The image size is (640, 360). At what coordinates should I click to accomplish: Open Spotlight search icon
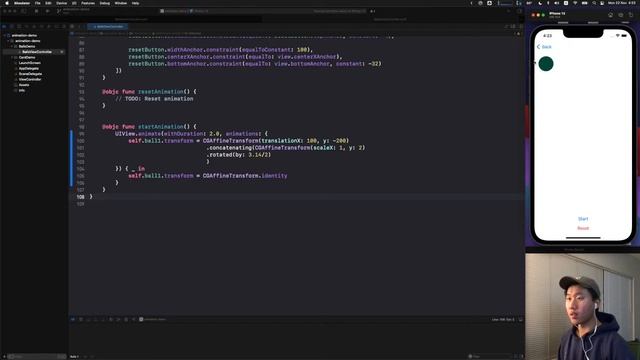point(594,3)
